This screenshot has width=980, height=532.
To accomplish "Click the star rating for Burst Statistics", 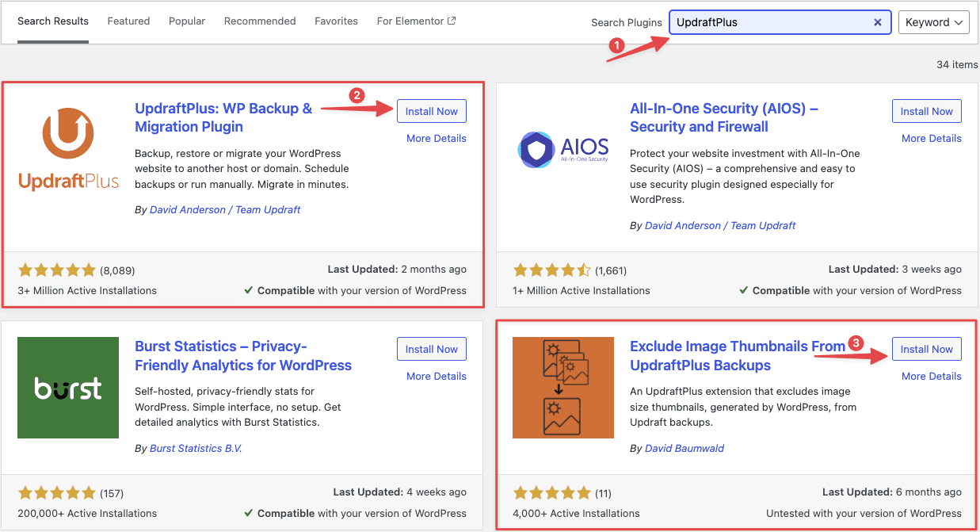I will click(x=56, y=492).
